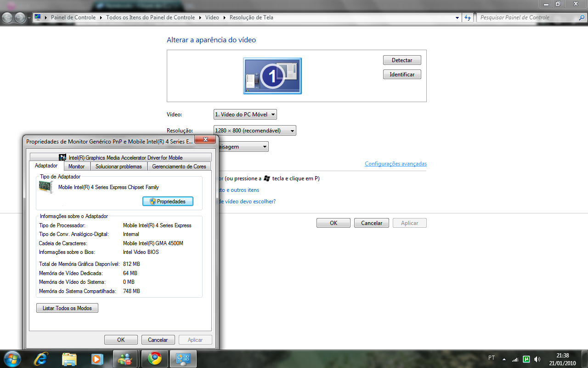Open the Configurações avançadas link
Viewport: 588px width, 368px height.
click(x=396, y=164)
